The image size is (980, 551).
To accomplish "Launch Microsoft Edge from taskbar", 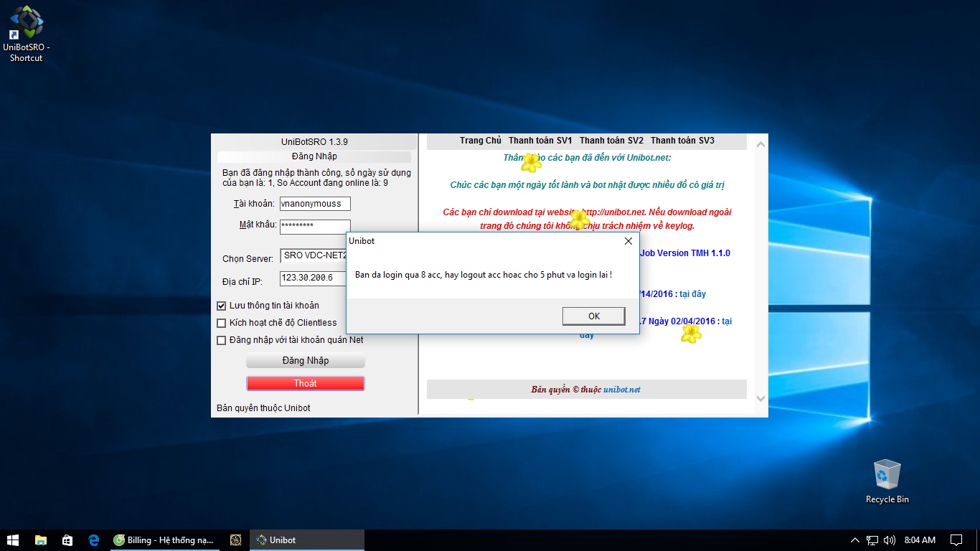I will 93,540.
